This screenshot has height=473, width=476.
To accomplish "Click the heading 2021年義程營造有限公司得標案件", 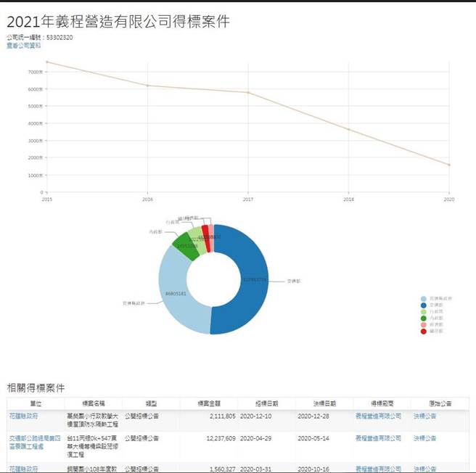I will click(118, 22).
